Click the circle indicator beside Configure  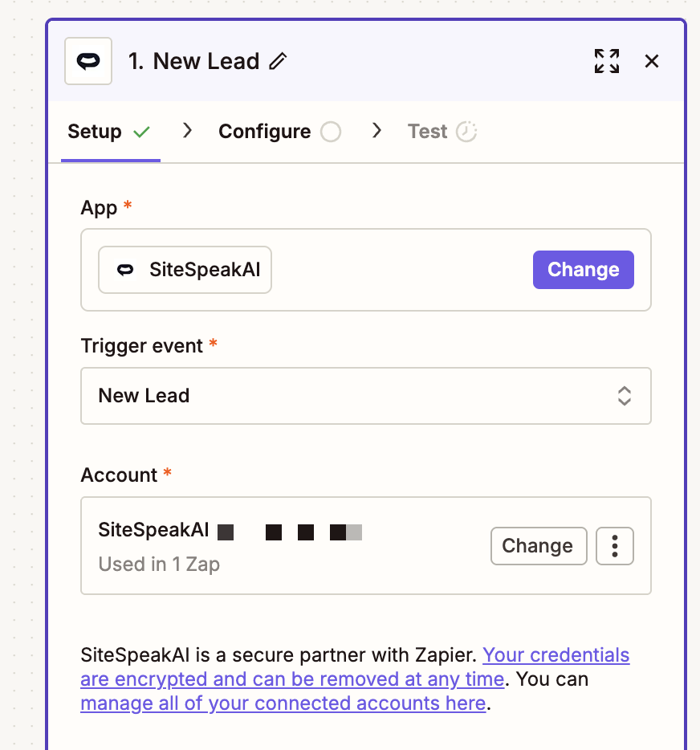pos(331,130)
